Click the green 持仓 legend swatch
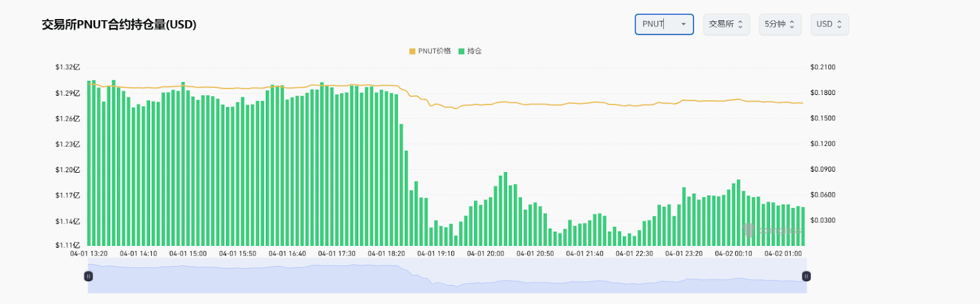Image resolution: width=980 pixels, height=304 pixels. click(461, 51)
